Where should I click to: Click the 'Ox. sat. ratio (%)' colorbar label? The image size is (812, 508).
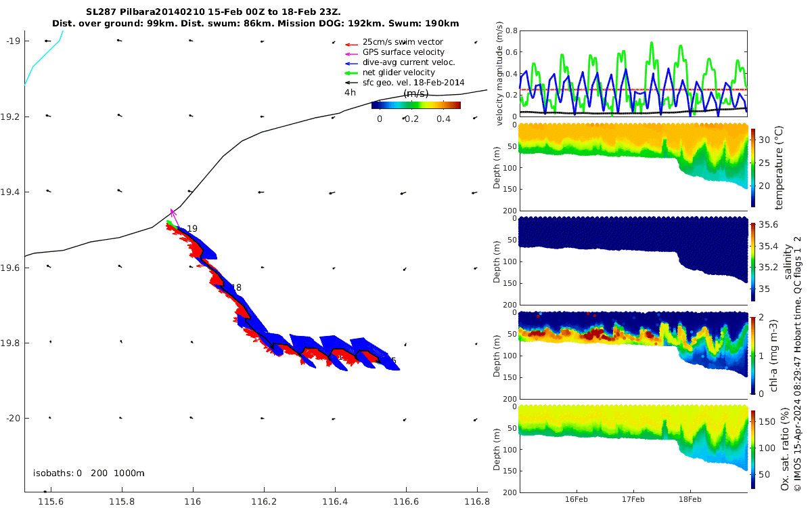[x=786, y=450]
